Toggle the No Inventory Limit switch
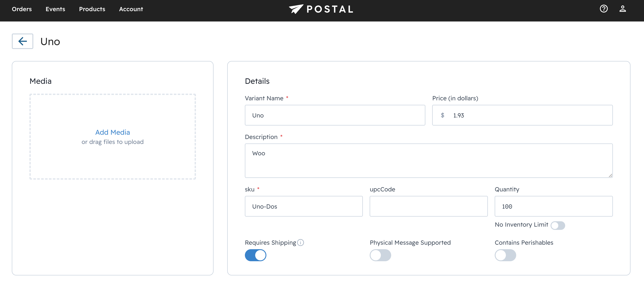 coord(557,225)
